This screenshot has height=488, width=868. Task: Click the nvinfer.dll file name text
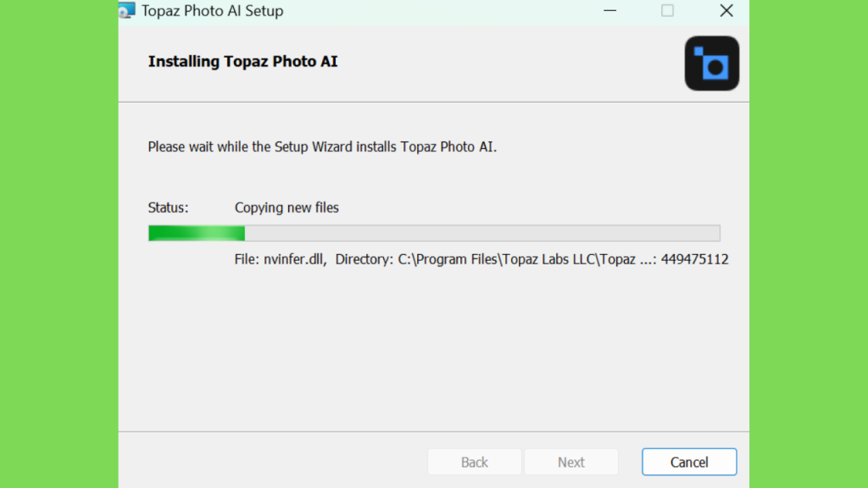click(295, 259)
